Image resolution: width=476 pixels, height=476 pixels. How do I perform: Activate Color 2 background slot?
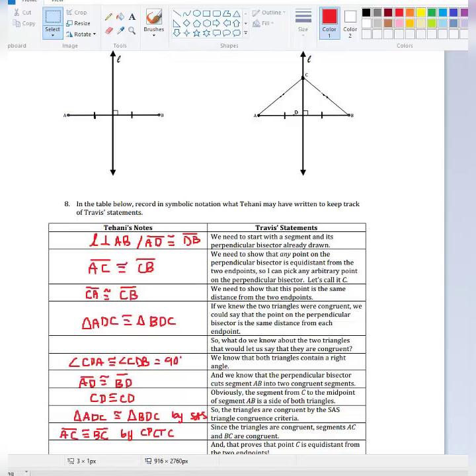350,22
